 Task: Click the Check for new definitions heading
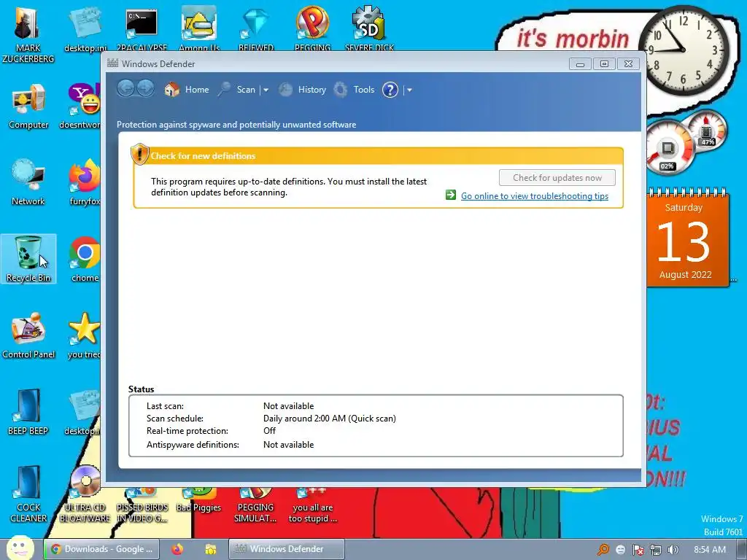click(203, 156)
